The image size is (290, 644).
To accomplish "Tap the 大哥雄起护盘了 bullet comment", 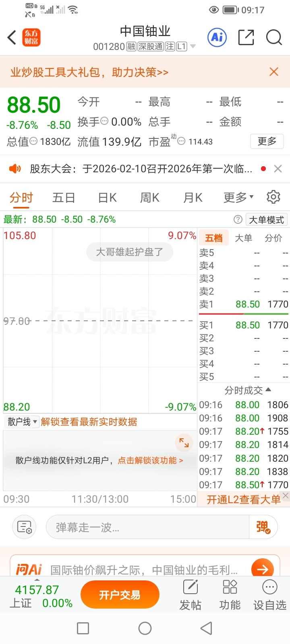I will point(130,252).
